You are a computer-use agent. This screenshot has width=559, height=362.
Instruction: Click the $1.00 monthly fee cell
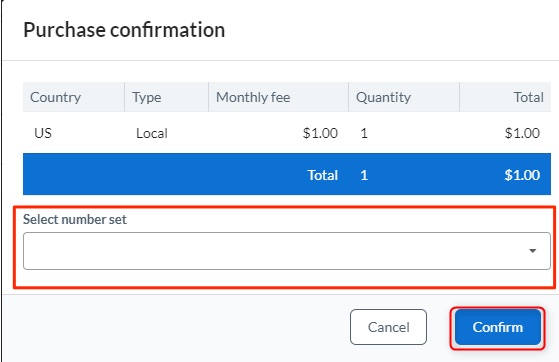(x=320, y=133)
